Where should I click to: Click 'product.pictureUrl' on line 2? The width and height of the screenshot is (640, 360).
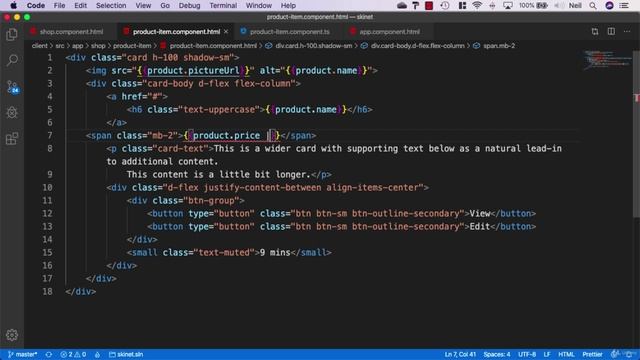[x=193, y=70]
